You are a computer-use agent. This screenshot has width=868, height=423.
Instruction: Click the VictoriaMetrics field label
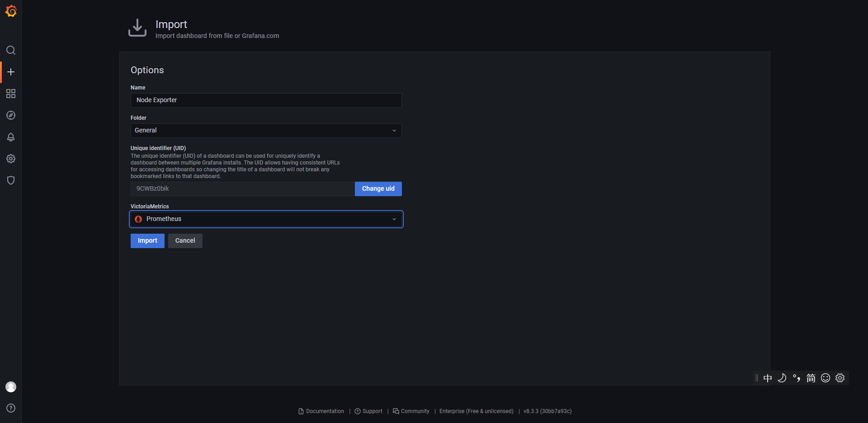click(150, 207)
